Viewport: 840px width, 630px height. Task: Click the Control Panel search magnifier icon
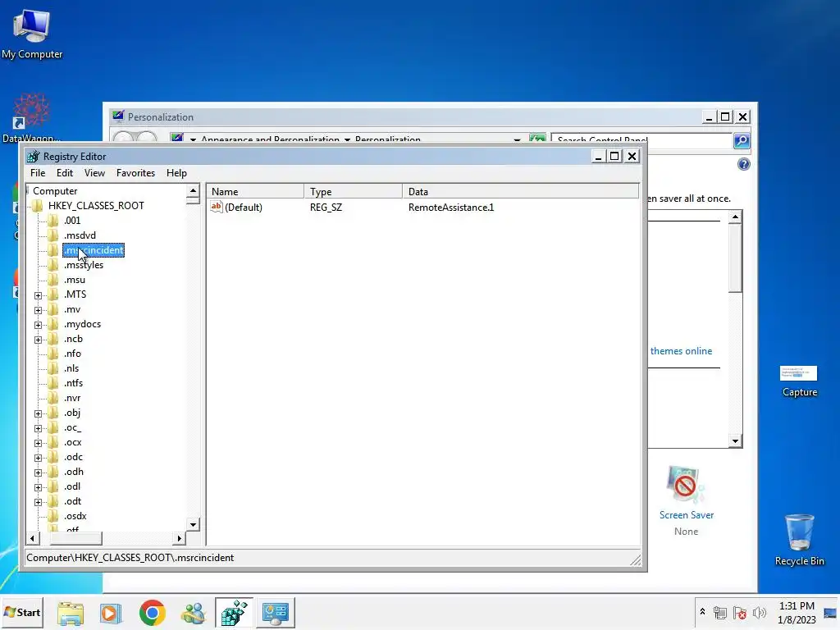tap(742, 140)
